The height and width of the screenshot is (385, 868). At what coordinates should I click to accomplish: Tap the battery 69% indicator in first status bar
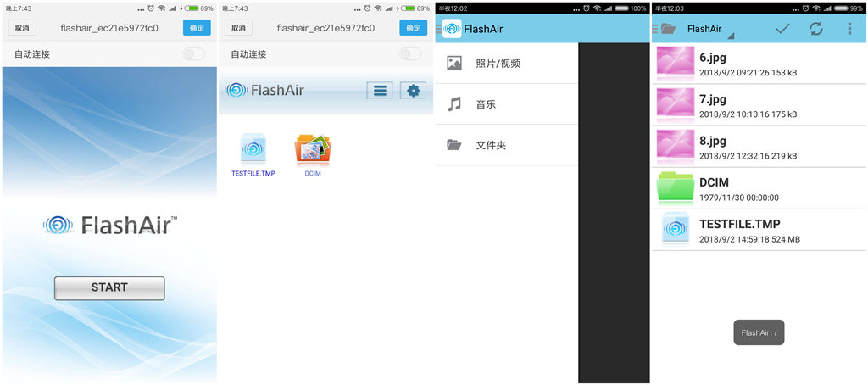pos(198,8)
